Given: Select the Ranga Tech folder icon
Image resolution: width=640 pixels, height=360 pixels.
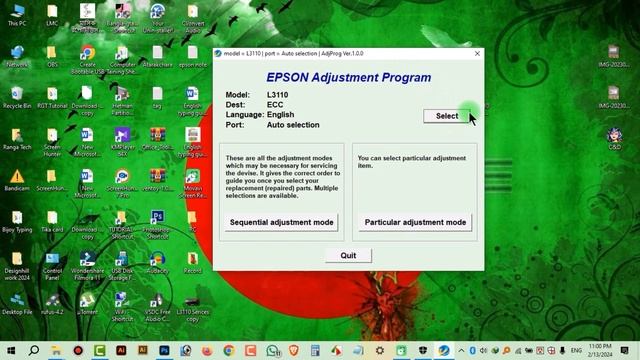Looking at the screenshot, I should [x=17, y=139].
